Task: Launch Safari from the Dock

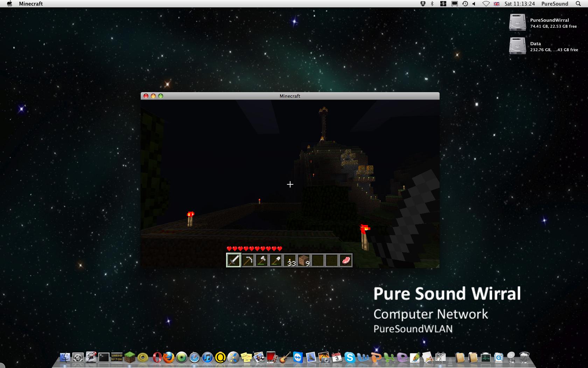Action: point(195,357)
